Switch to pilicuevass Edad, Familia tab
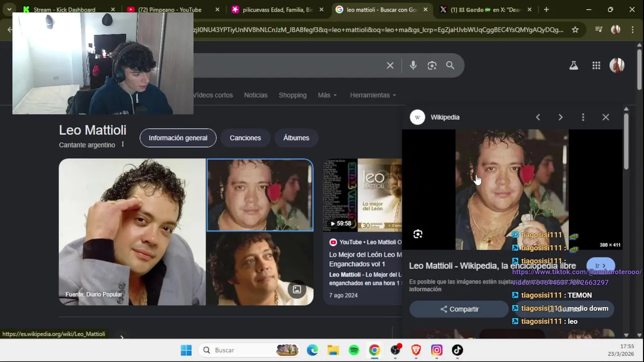The image size is (644, 362). [x=278, y=10]
